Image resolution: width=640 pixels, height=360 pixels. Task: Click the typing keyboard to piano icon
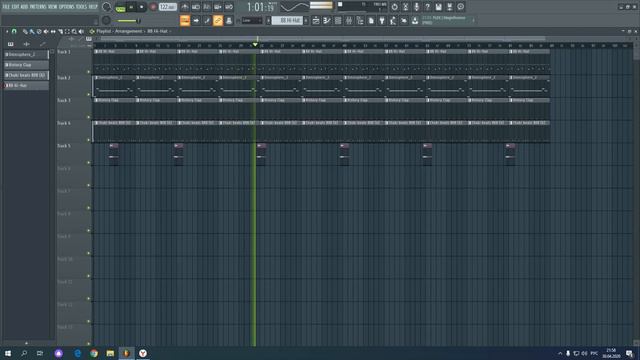pyautogui.click(x=207, y=20)
